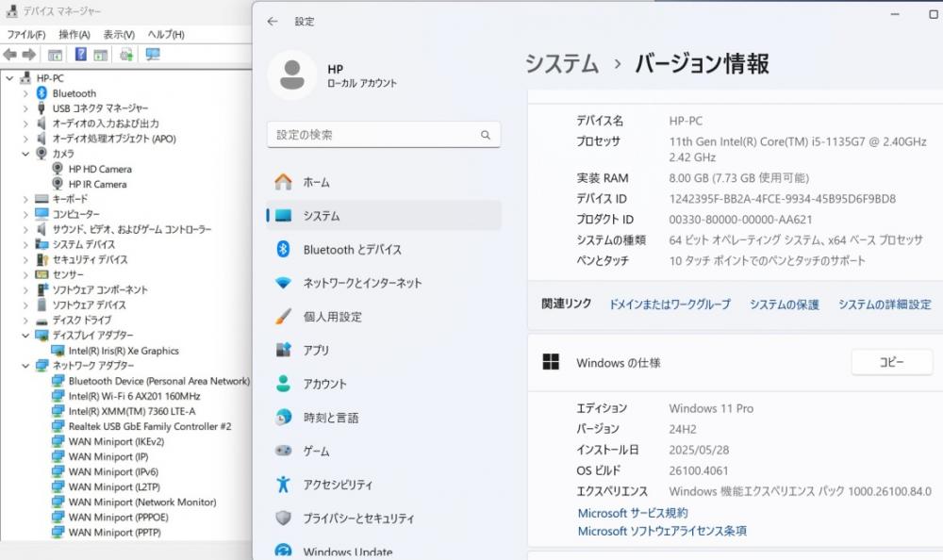Open Bluetooth とデバイス settings page
The image size is (943, 560).
click(x=351, y=250)
